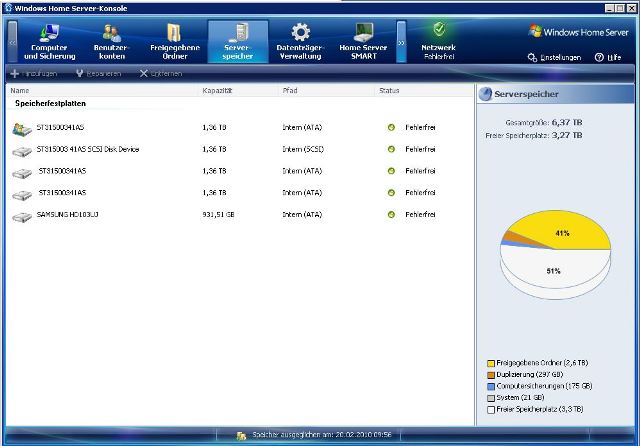Click the white 51% pie chart slice
The width and height of the screenshot is (640, 446).
pyautogui.click(x=553, y=271)
